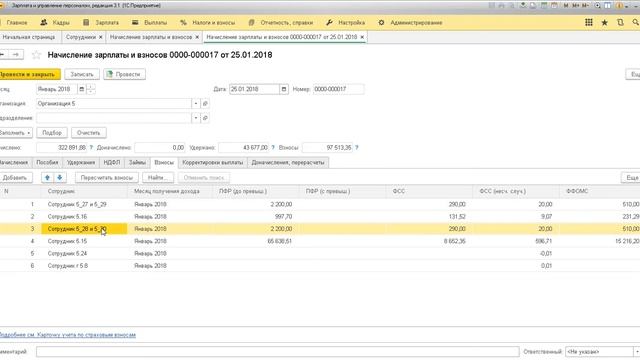Image resolution: width=640 pixels, height=360 pixels.
Task: Click M+ memory button in title bar
Action: click(x=576, y=6)
